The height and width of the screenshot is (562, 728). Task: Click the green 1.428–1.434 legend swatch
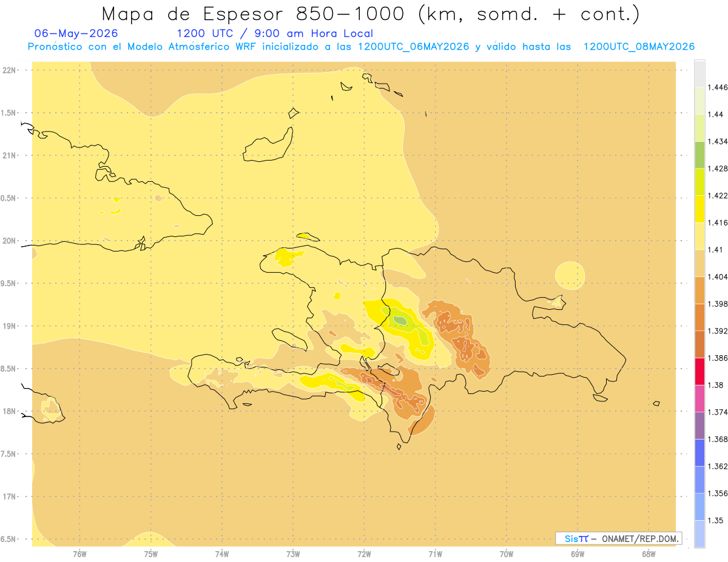[699, 155]
